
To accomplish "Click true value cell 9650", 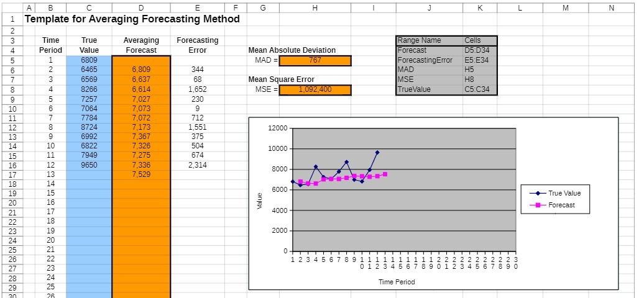I will pyautogui.click(x=89, y=165).
